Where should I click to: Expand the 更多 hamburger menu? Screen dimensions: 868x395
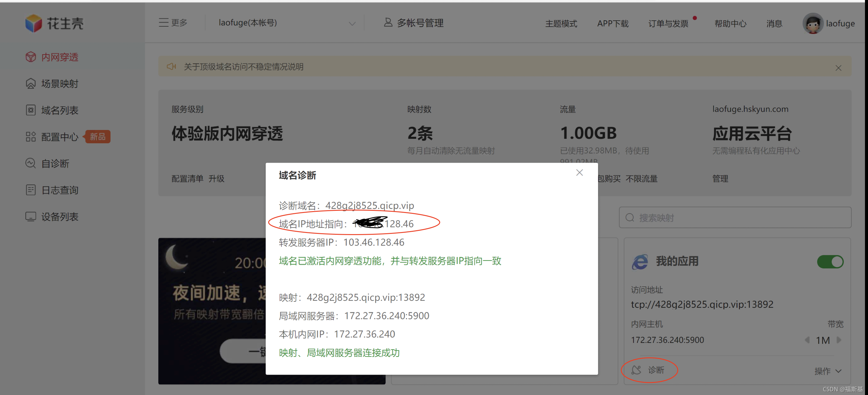(173, 23)
